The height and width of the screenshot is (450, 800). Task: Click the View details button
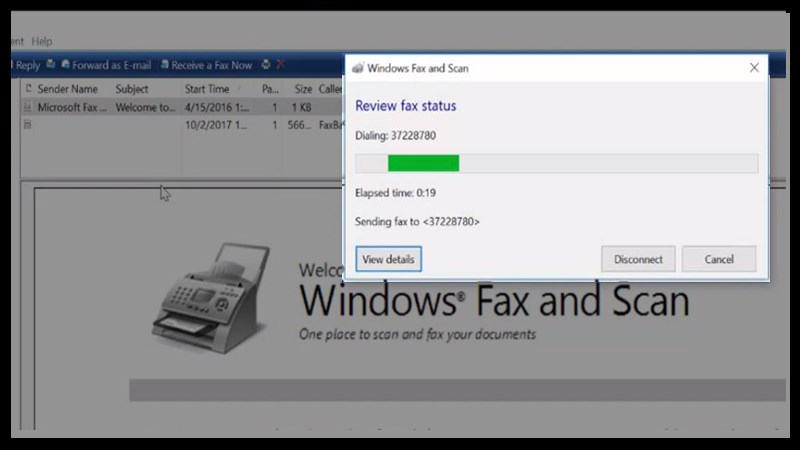[x=388, y=259]
